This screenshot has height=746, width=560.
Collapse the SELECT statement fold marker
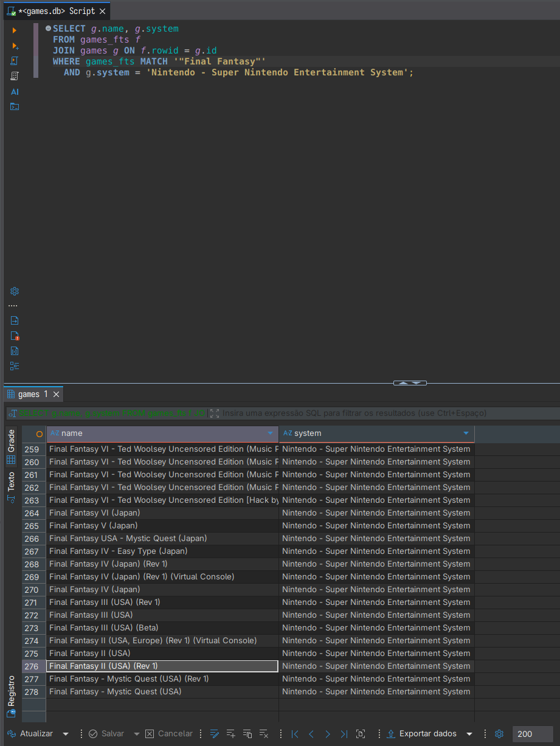[48, 29]
